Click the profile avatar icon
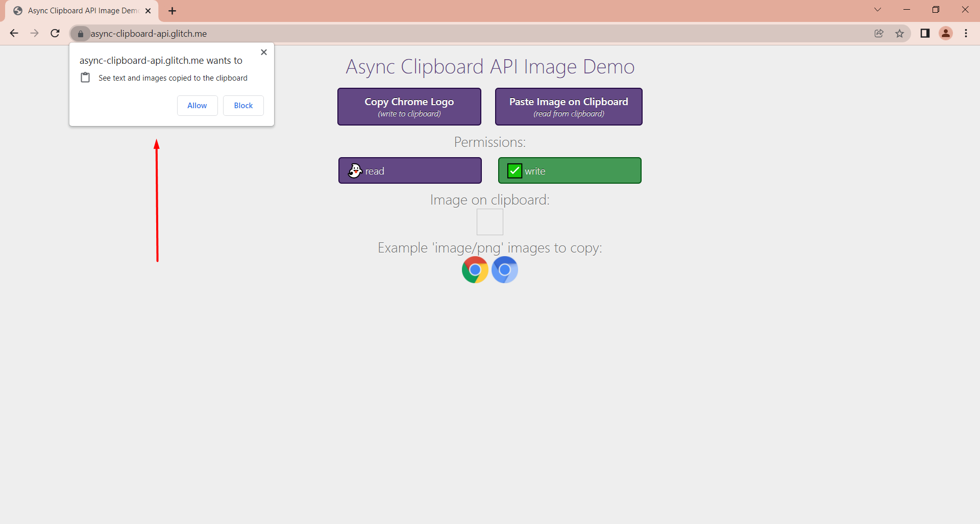Viewport: 980px width, 524px height. (x=946, y=33)
